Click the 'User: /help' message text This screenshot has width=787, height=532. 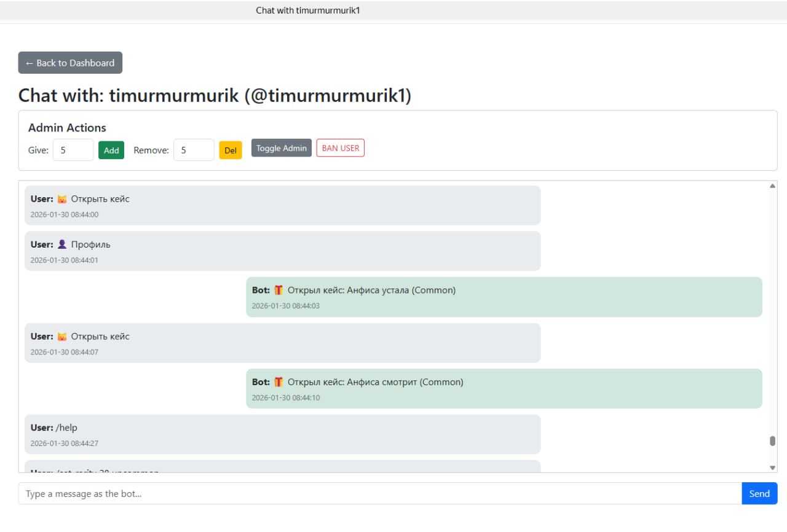pyautogui.click(x=54, y=428)
